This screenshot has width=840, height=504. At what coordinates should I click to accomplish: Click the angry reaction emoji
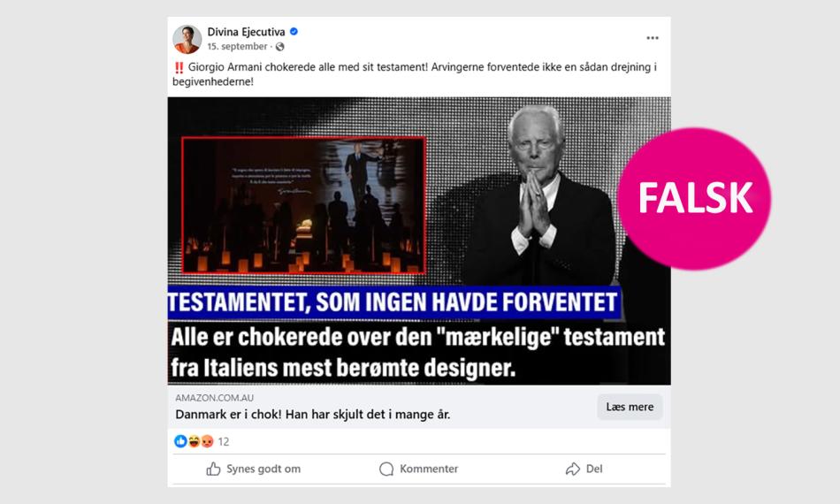tap(207, 441)
